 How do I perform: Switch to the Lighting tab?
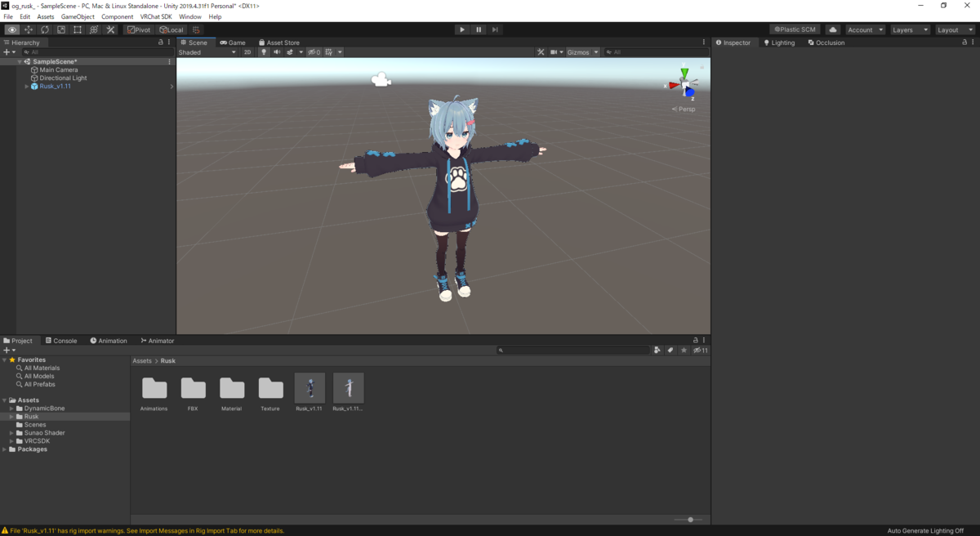pos(779,42)
